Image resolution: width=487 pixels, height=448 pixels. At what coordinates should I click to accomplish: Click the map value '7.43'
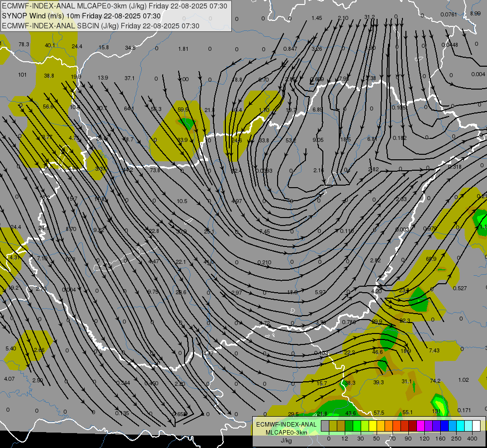click(x=434, y=350)
